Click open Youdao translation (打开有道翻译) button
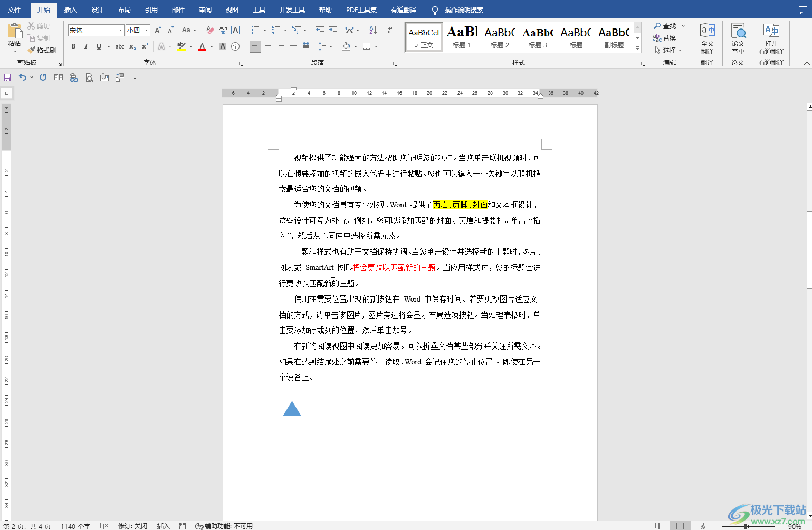812x530 pixels. 771,39
